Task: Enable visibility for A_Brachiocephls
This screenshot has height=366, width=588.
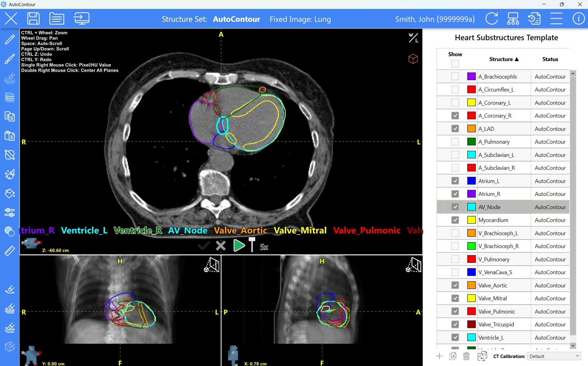Action: (x=455, y=76)
